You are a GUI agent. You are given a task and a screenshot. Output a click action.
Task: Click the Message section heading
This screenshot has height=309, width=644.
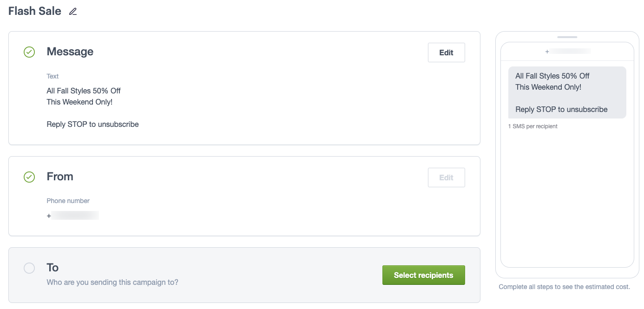pyautogui.click(x=70, y=52)
